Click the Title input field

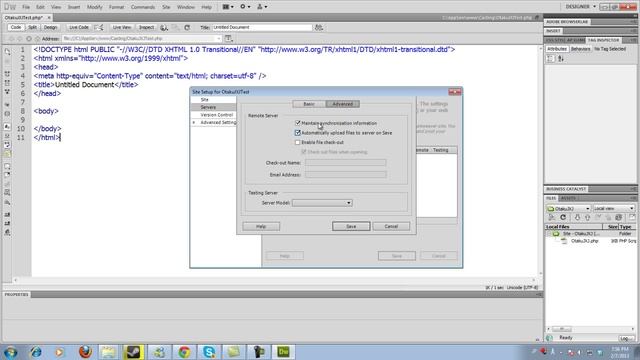[262, 27]
